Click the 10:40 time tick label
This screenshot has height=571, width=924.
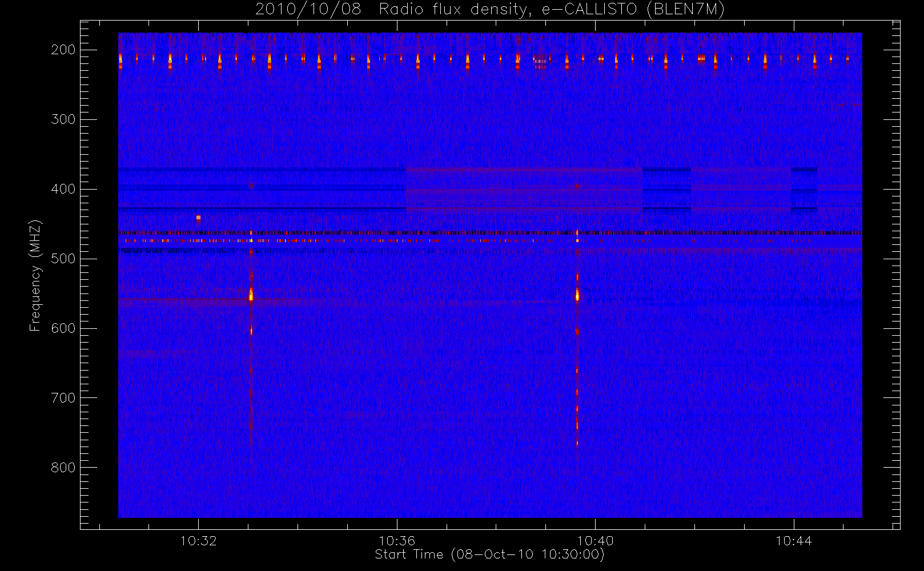[596, 541]
